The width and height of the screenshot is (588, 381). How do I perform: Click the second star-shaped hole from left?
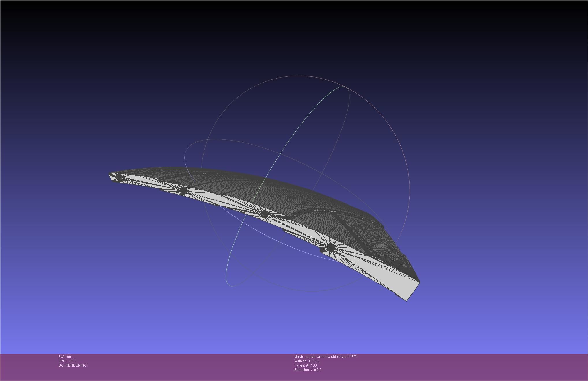tap(183, 190)
